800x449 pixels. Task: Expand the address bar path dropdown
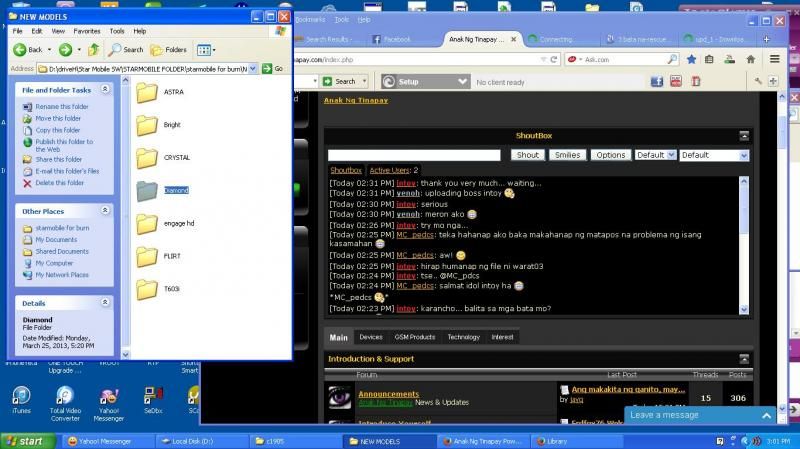coord(253,68)
